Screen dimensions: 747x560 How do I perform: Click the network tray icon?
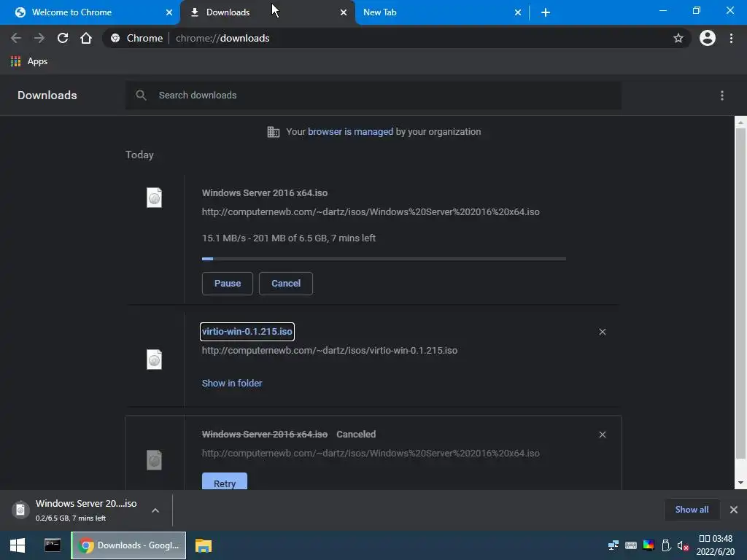(613, 545)
